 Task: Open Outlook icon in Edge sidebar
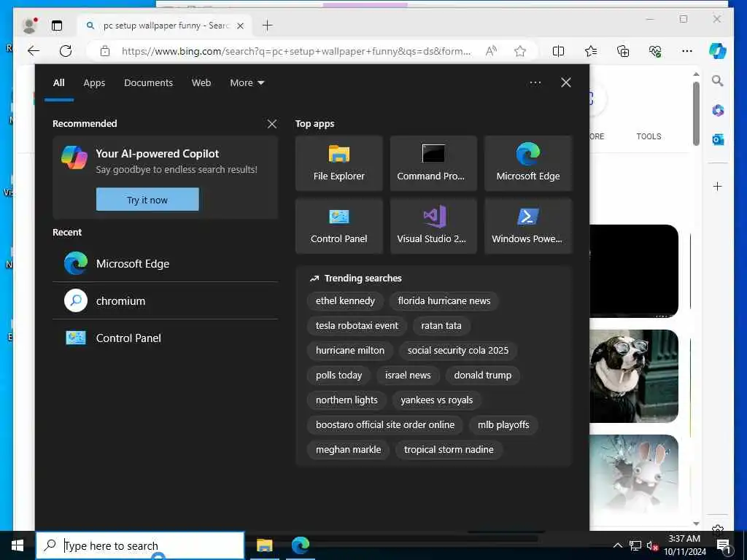(718, 139)
